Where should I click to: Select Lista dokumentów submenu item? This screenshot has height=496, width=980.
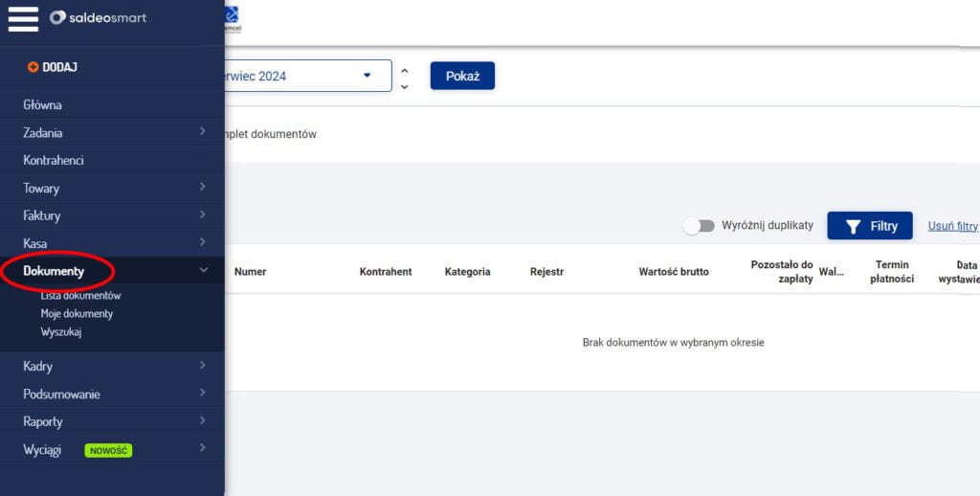pos(80,296)
